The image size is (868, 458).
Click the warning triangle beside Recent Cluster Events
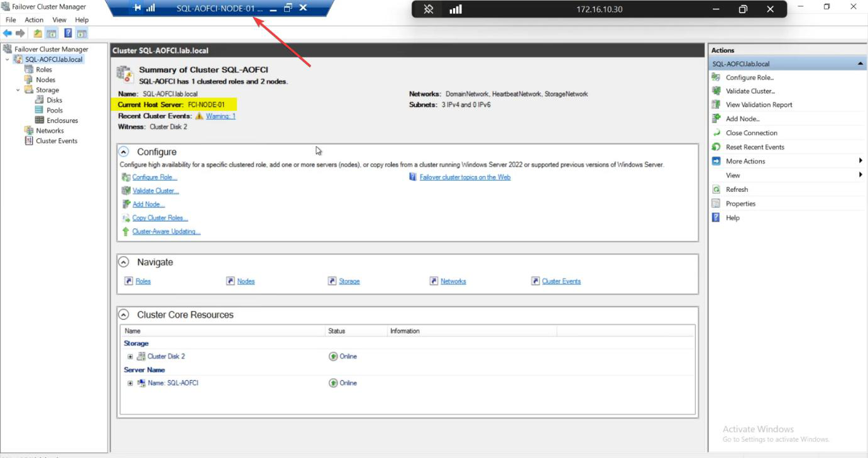(x=199, y=116)
